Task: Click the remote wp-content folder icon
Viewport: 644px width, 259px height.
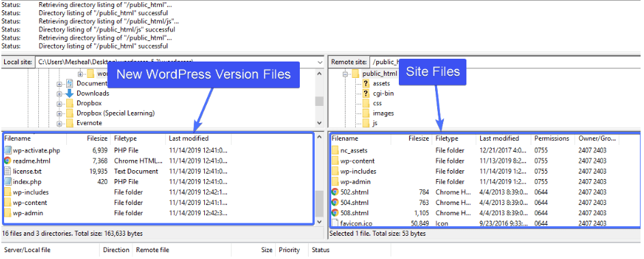Action: (335, 161)
